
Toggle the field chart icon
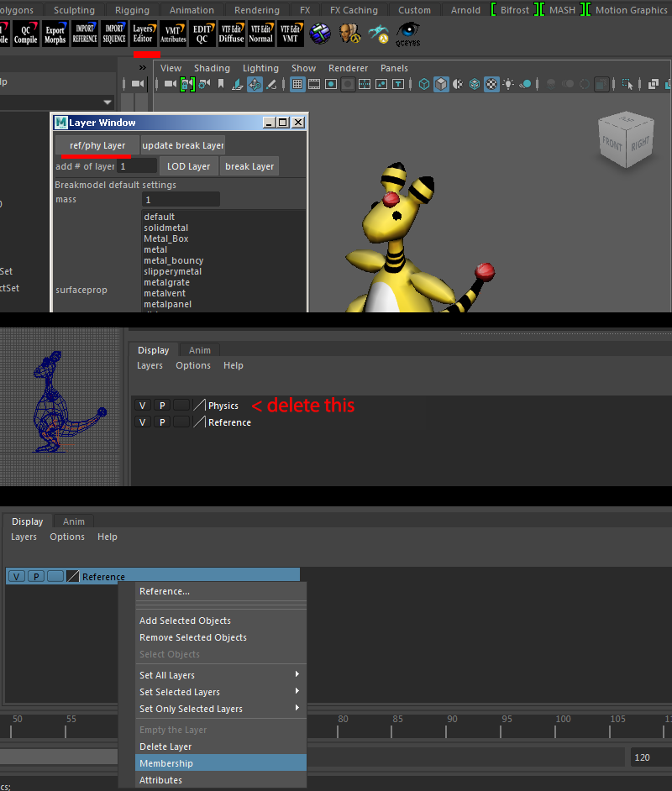(365, 84)
